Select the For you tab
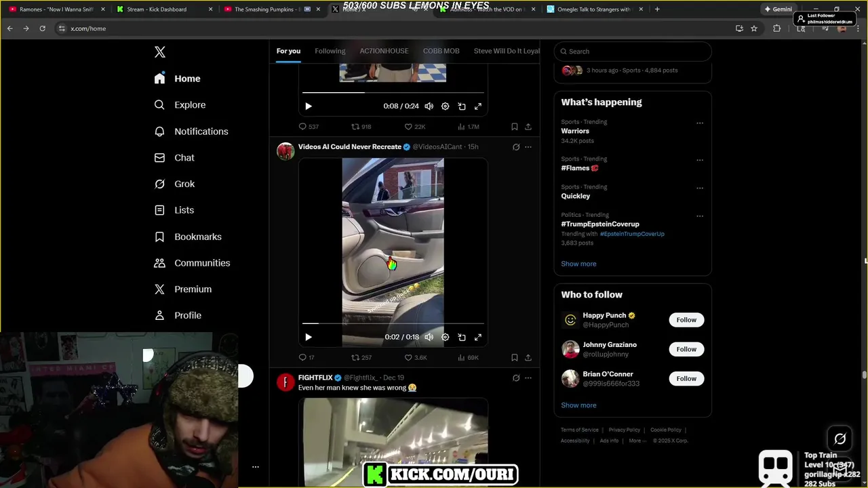 [288, 51]
